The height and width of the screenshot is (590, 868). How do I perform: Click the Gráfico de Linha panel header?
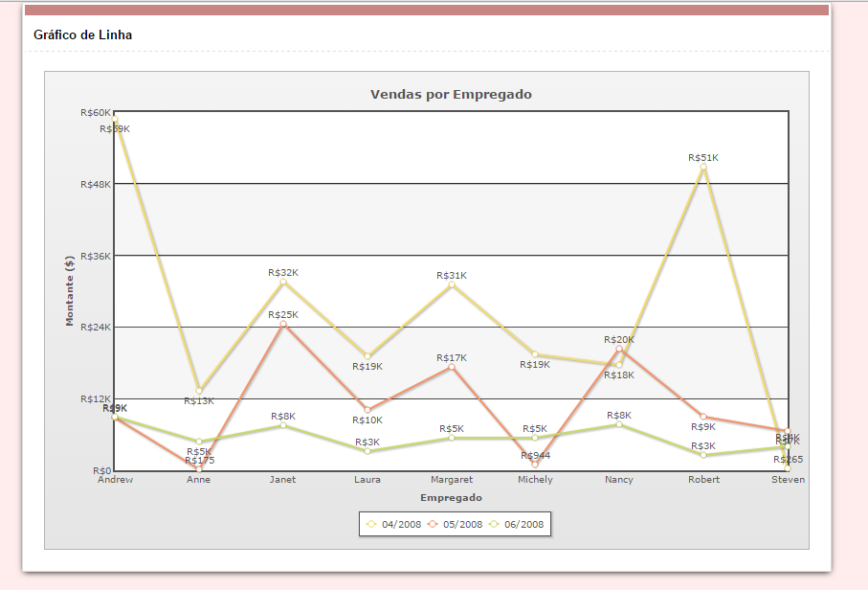tap(83, 35)
